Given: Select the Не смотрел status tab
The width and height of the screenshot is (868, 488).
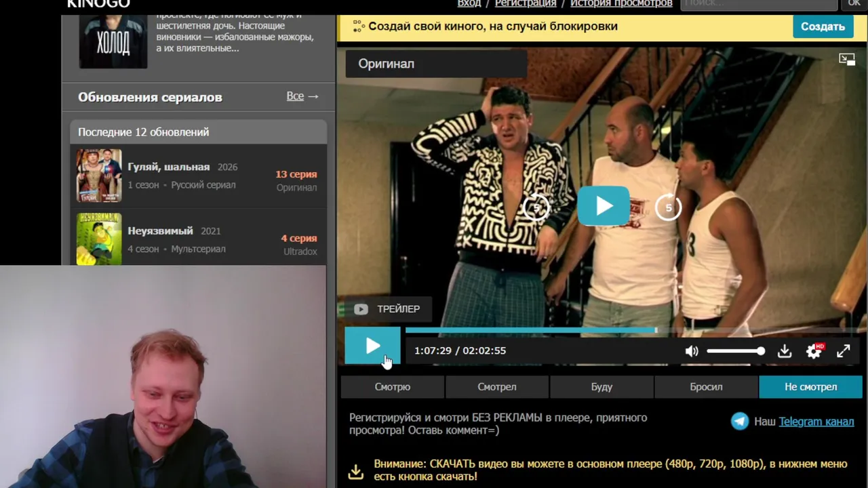Looking at the screenshot, I should point(810,387).
